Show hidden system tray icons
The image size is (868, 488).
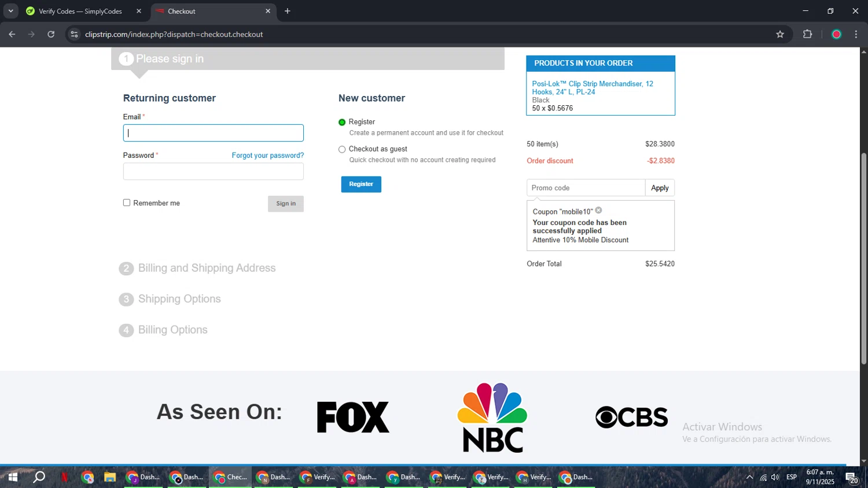(749, 477)
